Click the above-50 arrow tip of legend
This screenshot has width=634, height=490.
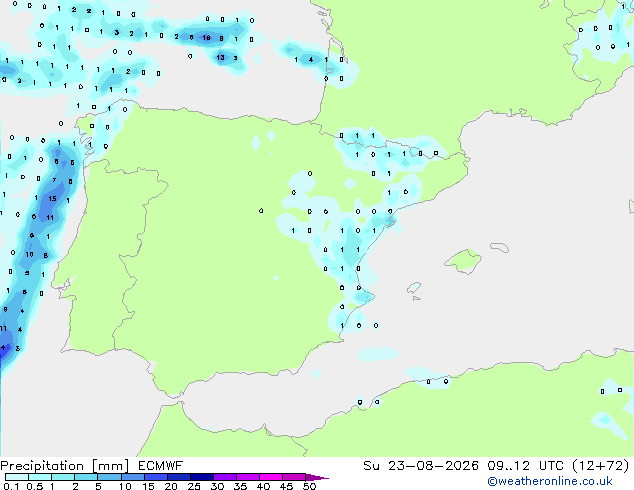pyautogui.click(x=317, y=477)
